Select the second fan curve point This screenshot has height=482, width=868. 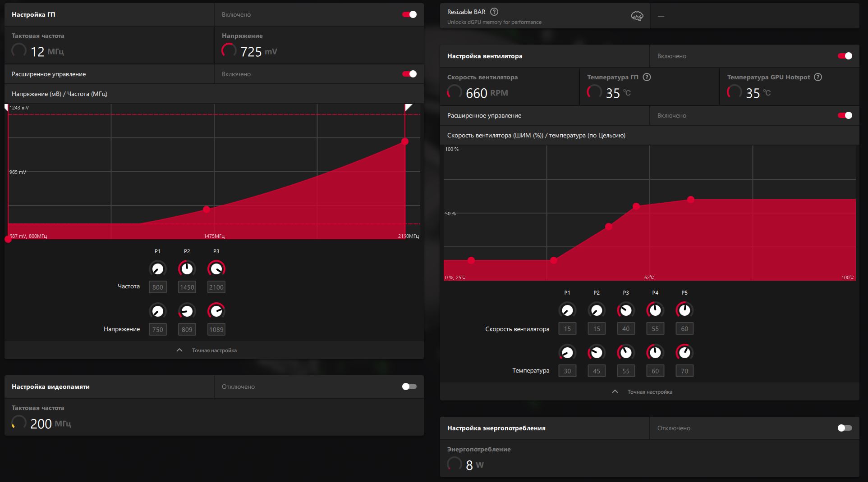[x=554, y=260]
